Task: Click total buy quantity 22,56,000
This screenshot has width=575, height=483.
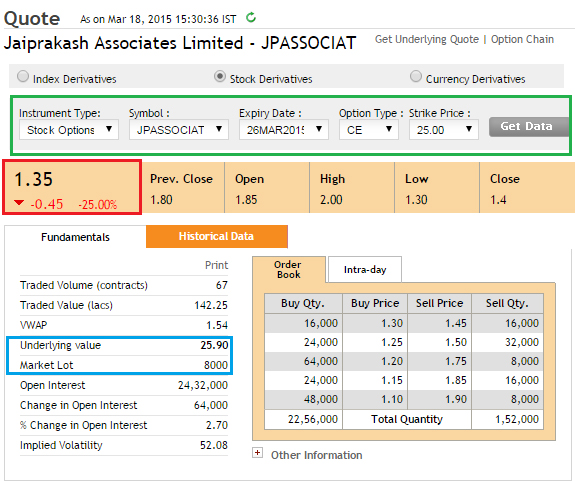Action: [313, 419]
